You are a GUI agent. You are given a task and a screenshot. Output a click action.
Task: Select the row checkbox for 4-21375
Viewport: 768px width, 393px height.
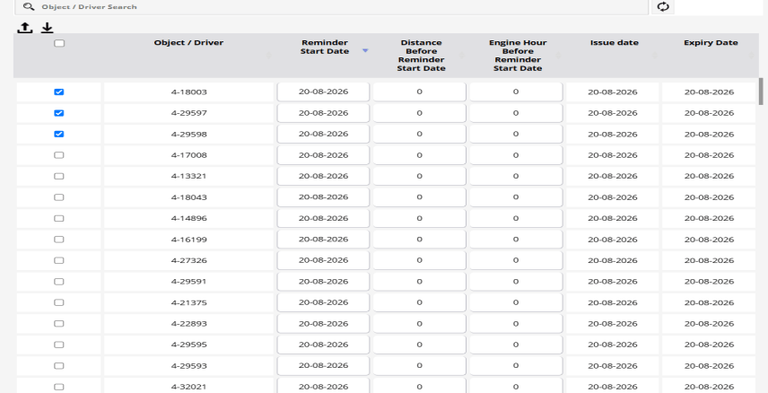coord(59,303)
